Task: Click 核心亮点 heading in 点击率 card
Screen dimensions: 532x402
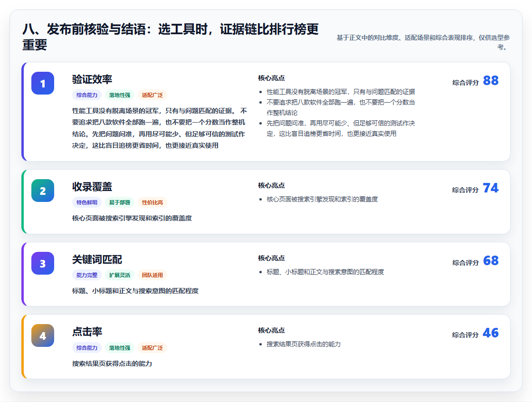Action: (271, 330)
